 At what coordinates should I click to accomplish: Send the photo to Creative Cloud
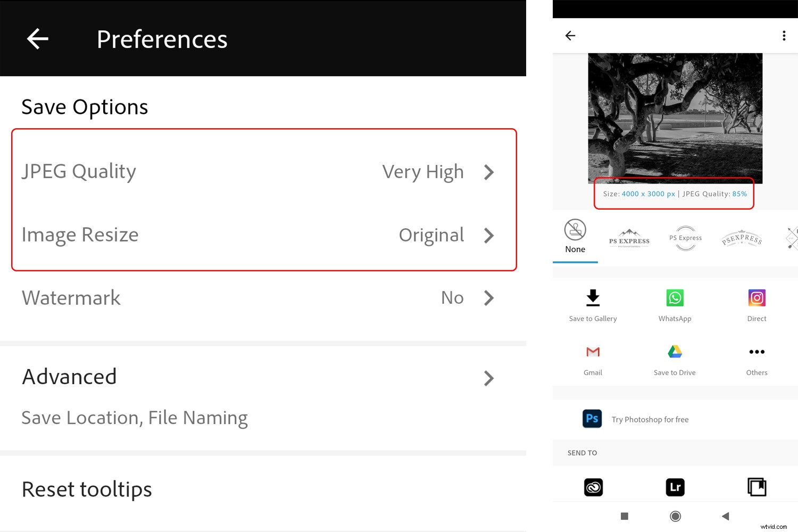593,487
